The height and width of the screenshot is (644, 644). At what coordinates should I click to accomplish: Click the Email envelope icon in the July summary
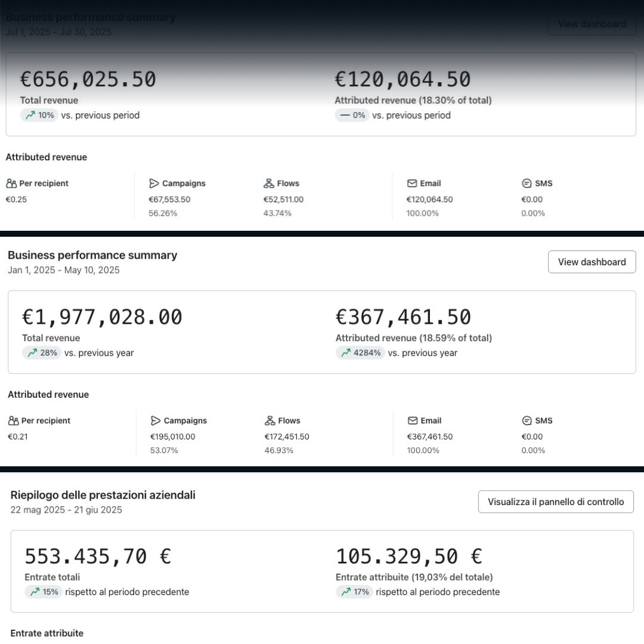[411, 184]
